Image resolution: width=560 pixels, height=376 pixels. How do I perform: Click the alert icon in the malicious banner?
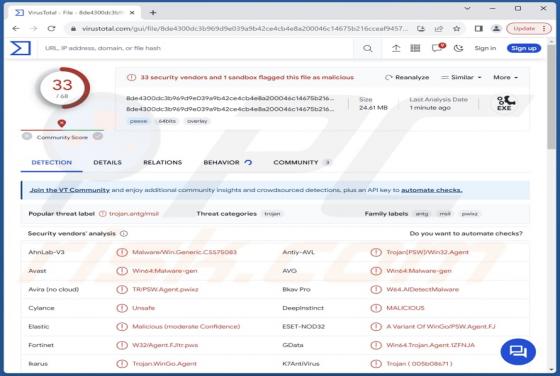click(131, 77)
